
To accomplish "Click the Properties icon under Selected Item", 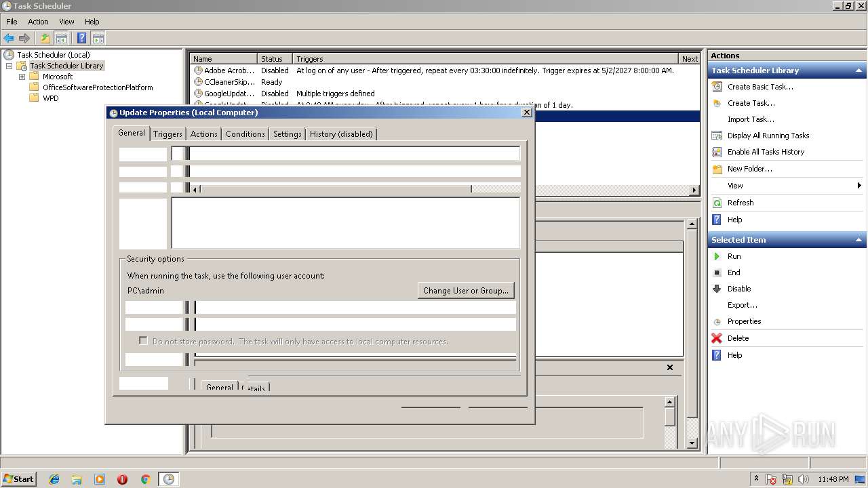I will click(x=717, y=321).
